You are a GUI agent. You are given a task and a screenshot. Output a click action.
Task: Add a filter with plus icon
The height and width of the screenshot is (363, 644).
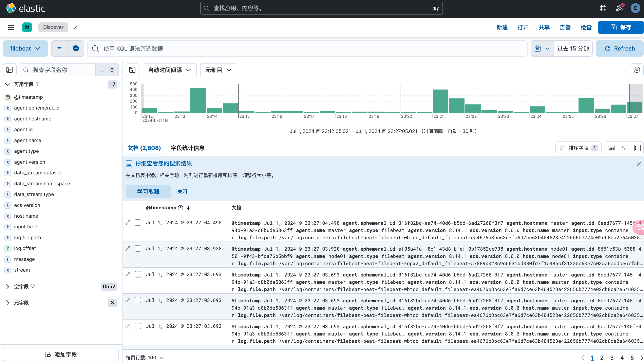[x=76, y=49]
